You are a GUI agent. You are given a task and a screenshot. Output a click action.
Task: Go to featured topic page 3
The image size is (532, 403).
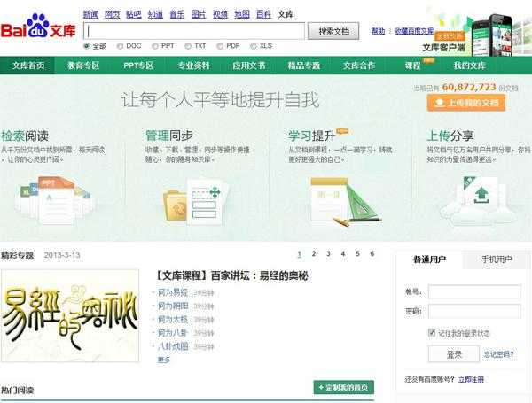tap(328, 253)
